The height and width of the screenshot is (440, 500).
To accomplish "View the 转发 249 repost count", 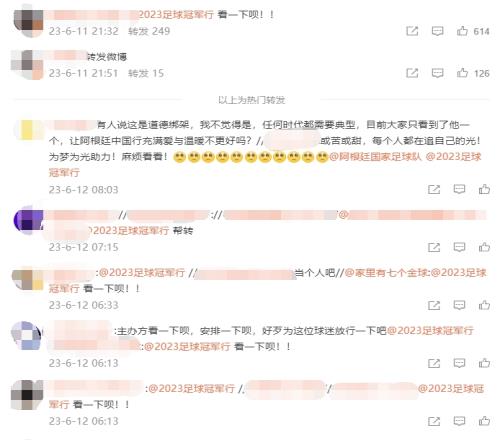I will click(149, 31).
